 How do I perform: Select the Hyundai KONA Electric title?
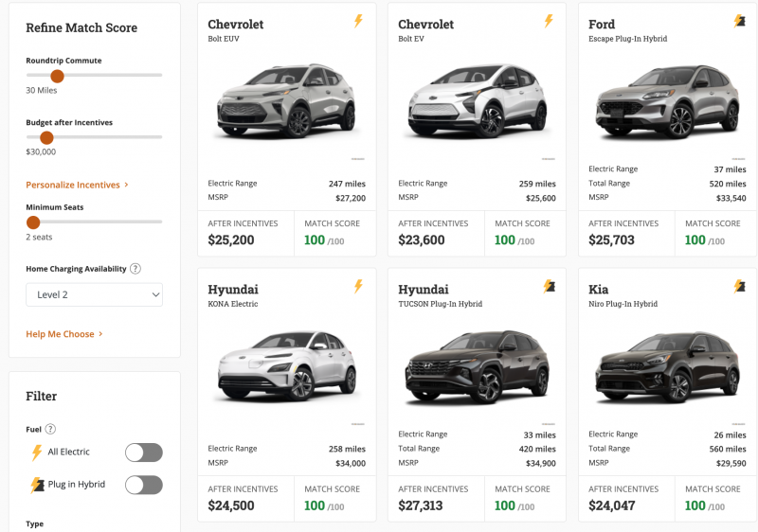233,290
